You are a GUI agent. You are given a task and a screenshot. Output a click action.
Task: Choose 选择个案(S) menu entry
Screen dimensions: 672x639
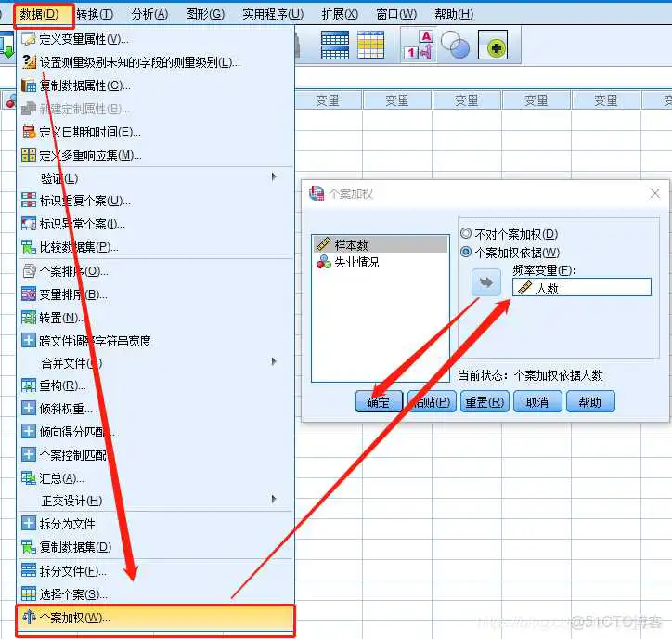(x=156, y=594)
